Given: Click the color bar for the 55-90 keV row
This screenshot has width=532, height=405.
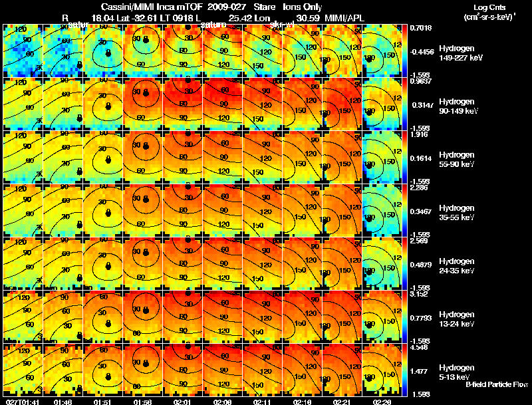Looking at the screenshot, I should pos(404,157).
